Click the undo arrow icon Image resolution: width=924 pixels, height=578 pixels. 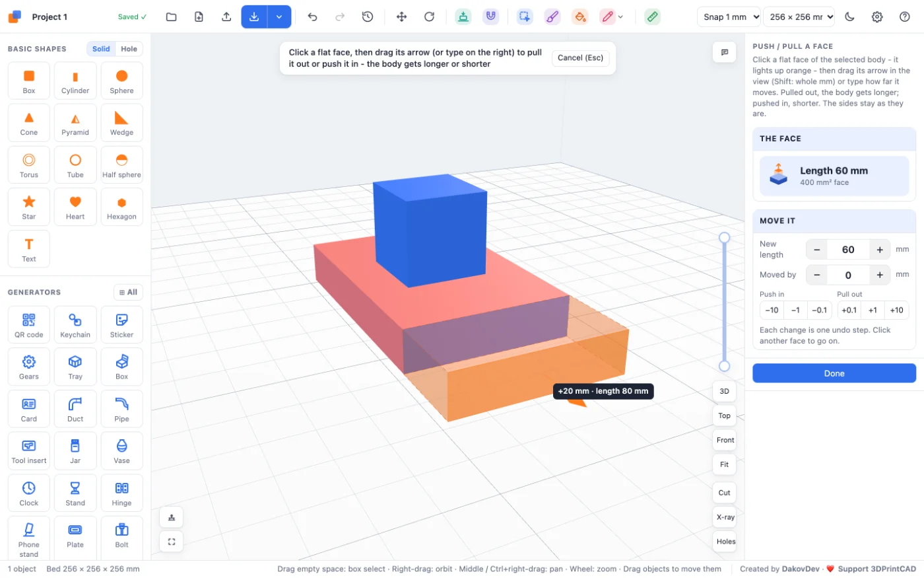(x=312, y=17)
